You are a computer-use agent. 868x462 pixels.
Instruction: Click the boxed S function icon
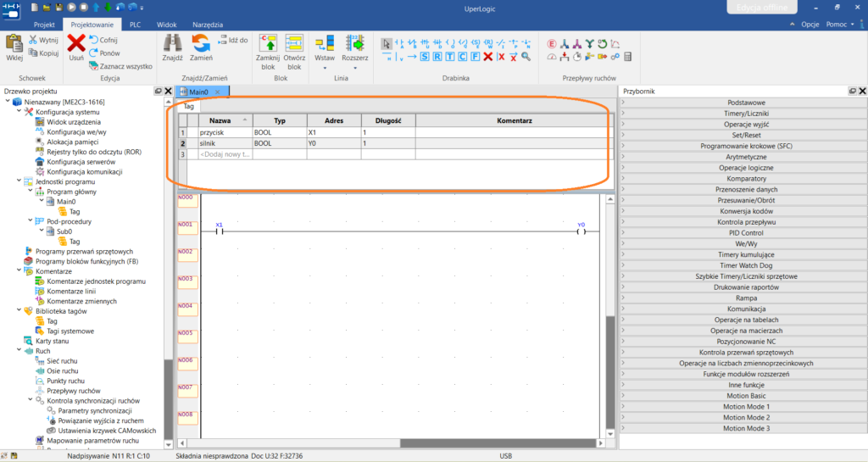(x=425, y=57)
